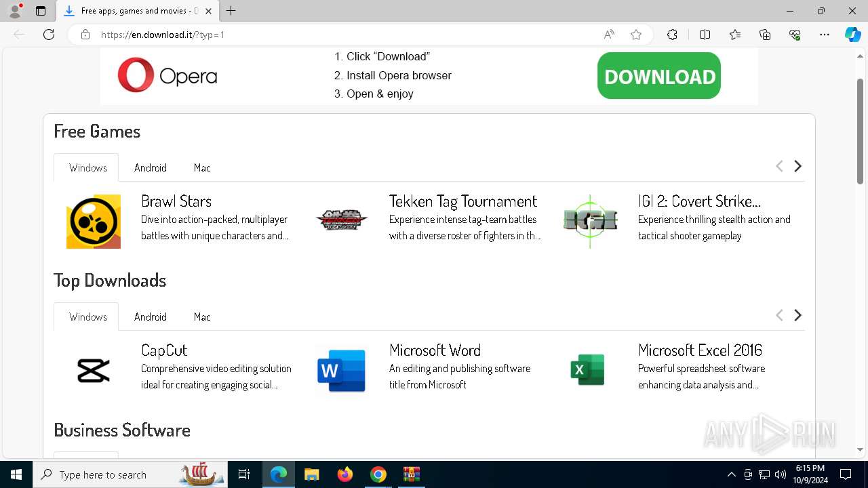Open the Tekken Tag Tournament logo

coord(342,220)
